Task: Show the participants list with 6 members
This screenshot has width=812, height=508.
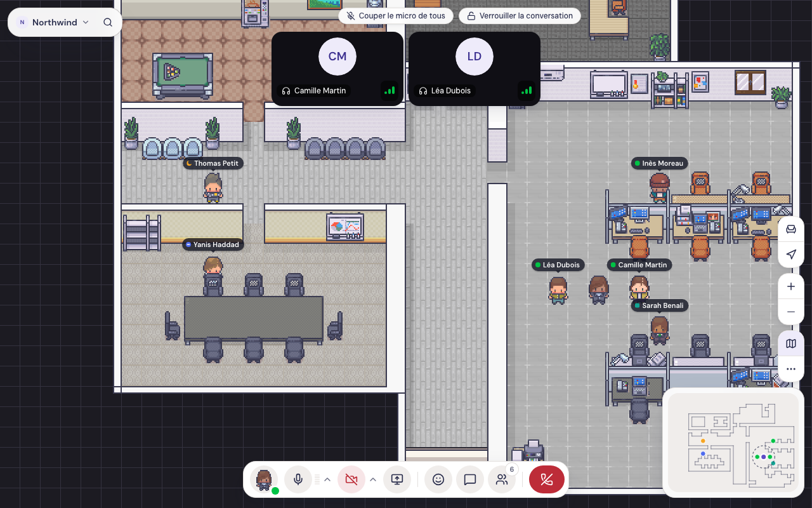Action: click(x=502, y=479)
